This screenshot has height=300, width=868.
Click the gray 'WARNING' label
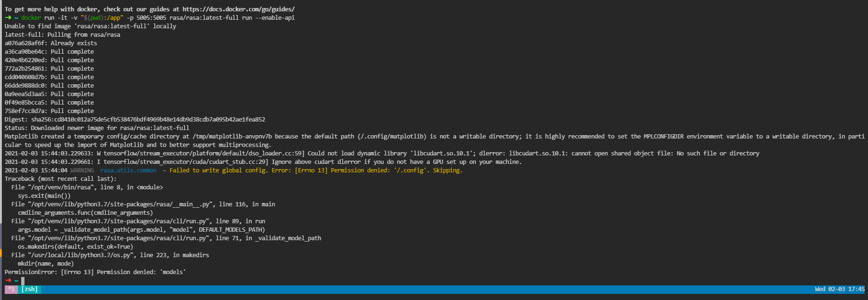point(82,170)
